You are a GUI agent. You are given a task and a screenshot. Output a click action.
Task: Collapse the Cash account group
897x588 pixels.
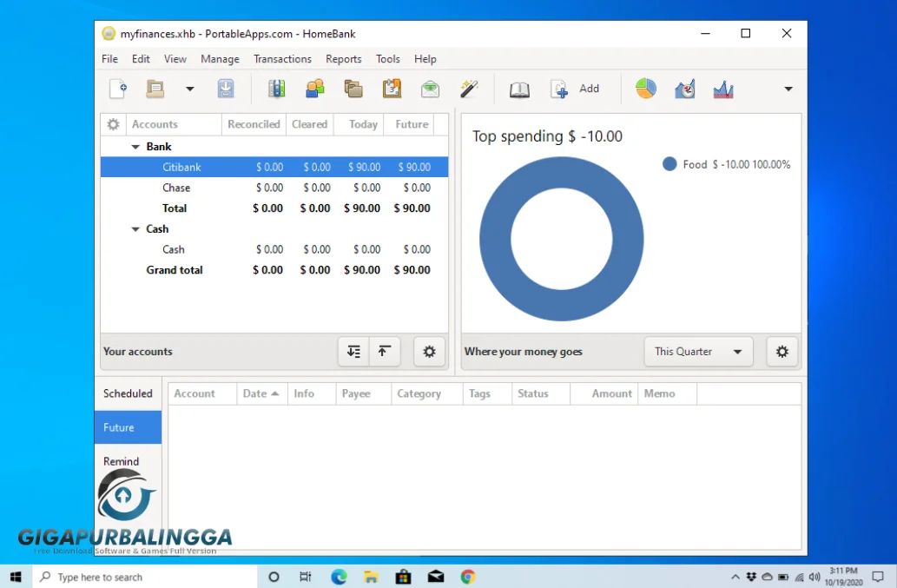point(135,229)
